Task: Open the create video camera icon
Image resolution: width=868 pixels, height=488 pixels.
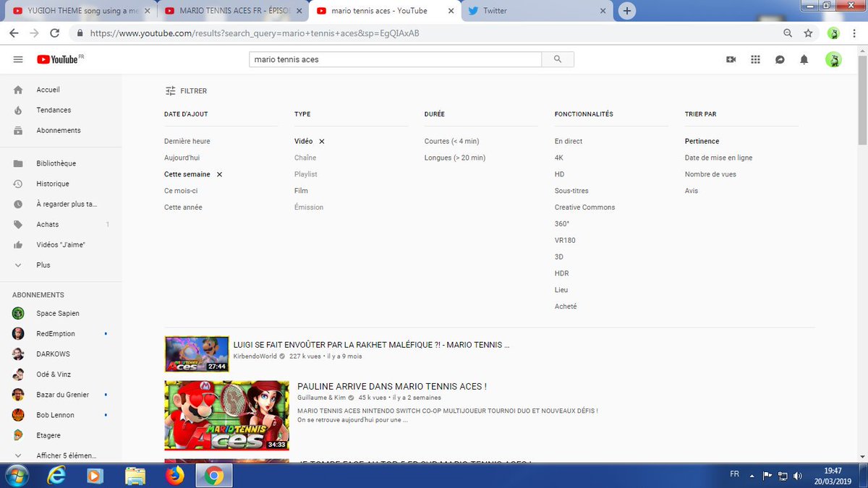Action: pos(731,59)
